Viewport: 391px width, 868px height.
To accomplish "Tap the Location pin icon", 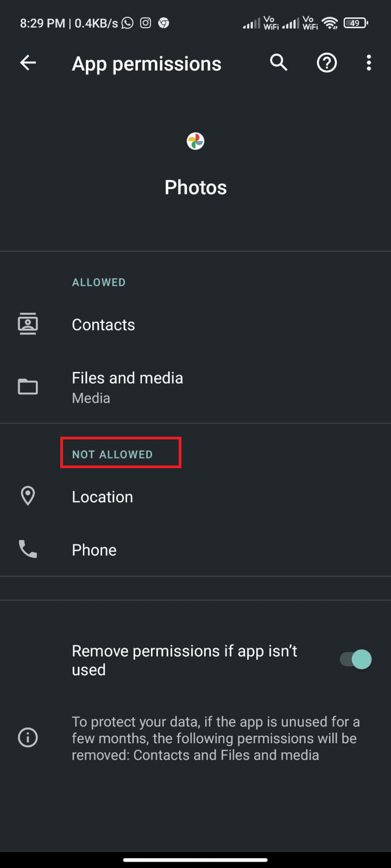I will coord(28,495).
